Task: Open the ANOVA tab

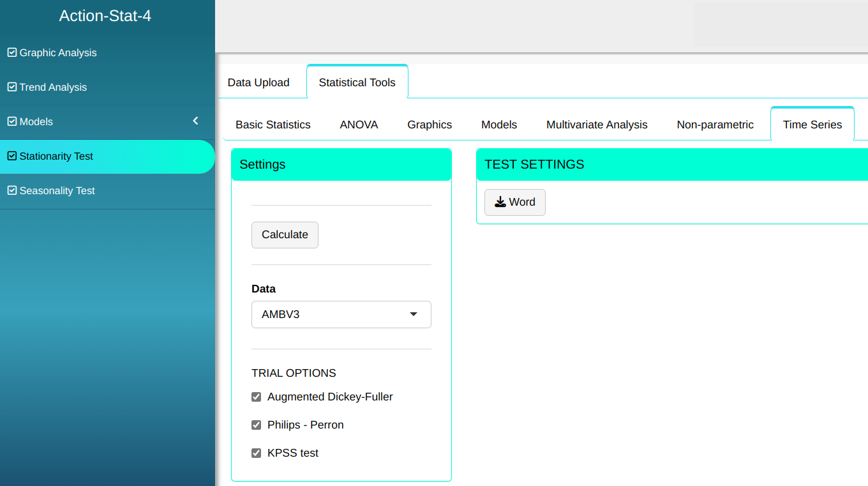Action: coord(359,125)
